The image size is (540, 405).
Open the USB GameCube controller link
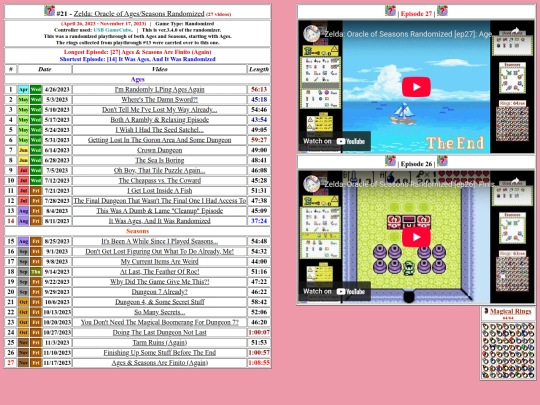[113, 30]
